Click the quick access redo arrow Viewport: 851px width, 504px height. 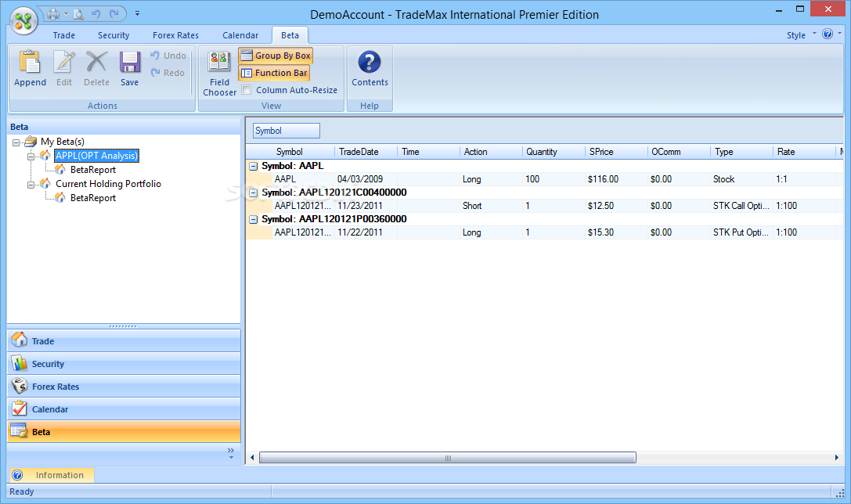[114, 14]
